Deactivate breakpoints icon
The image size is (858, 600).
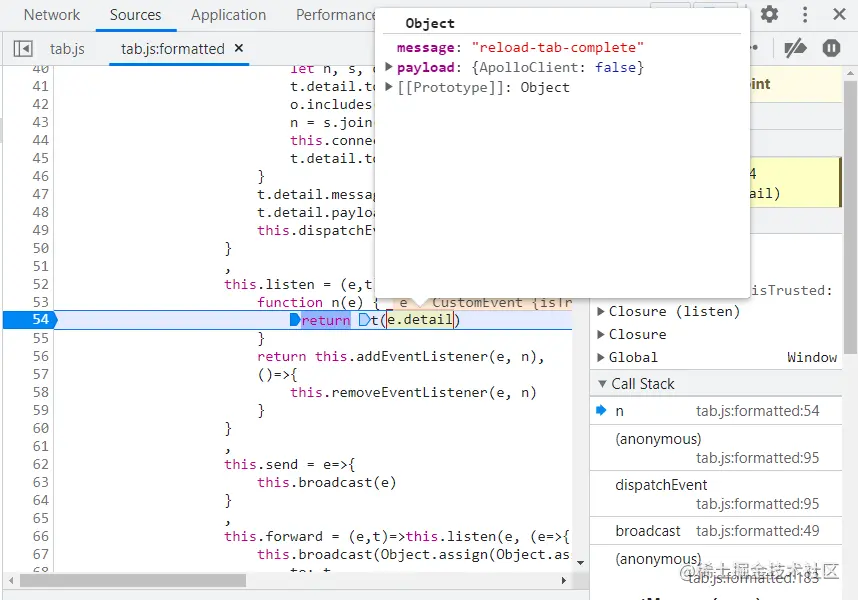(x=795, y=48)
